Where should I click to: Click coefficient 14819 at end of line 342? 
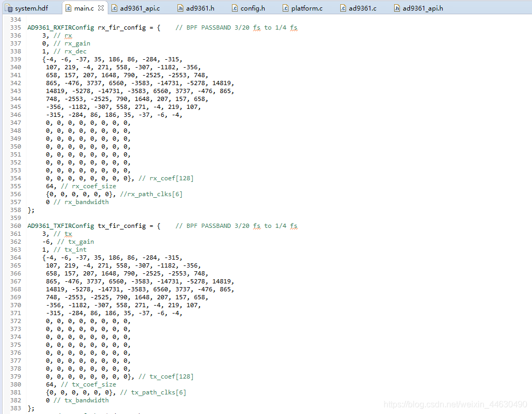(221, 83)
